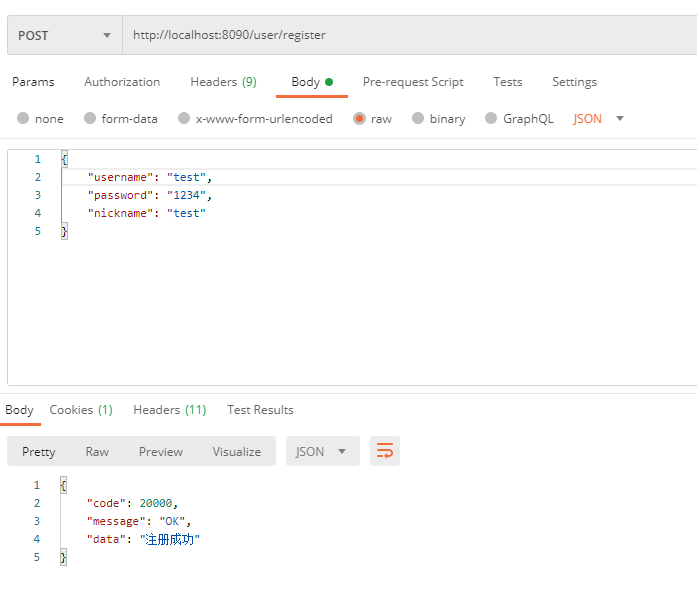Image resolution: width=697 pixels, height=595 pixels.
Task: Click the closing brace in request editor
Action: pyautogui.click(x=64, y=232)
